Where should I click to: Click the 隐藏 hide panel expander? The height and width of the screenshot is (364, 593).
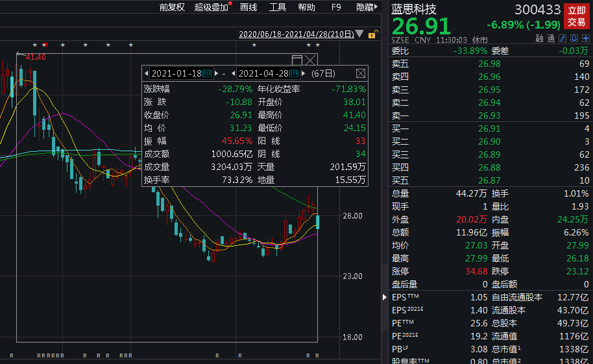coord(367,7)
